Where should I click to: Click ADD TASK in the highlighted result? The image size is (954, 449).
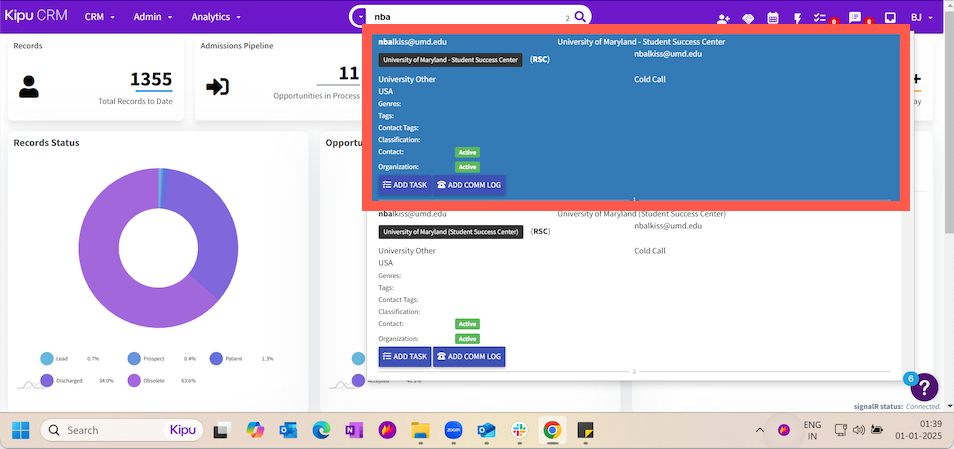click(405, 185)
